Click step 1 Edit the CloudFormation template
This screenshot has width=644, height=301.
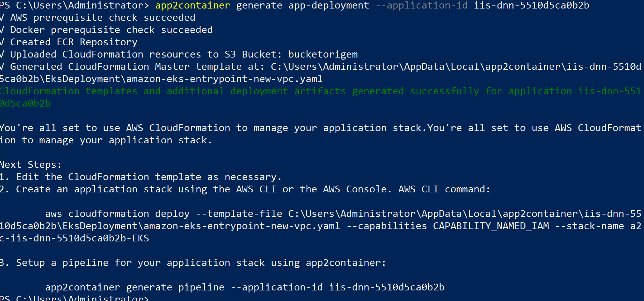coord(141,177)
